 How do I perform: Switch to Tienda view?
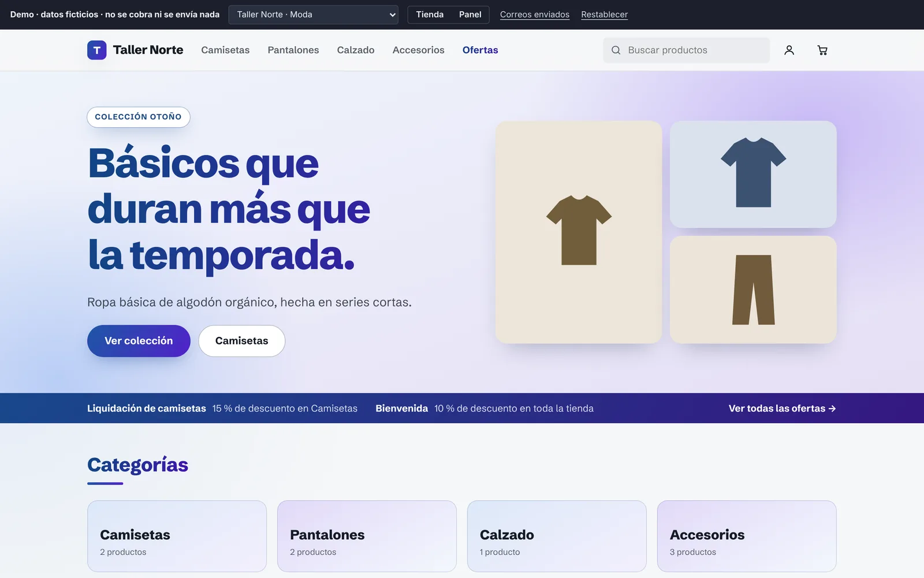tap(430, 14)
